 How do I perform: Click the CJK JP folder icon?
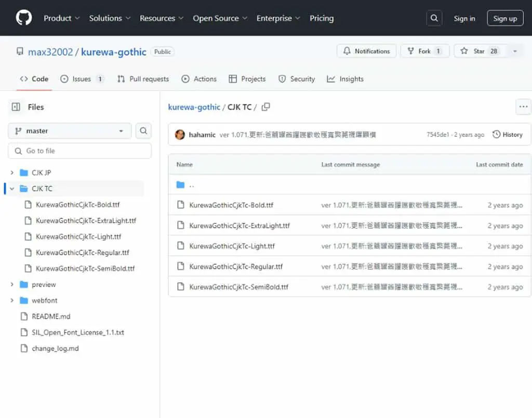click(x=24, y=173)
